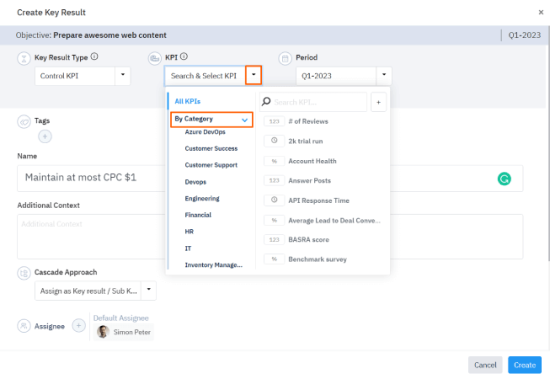The width and height of the screenshot is (550, 379).
Task: Click the Key Result Type hourglass icon
Action: [x=24, y=58]
